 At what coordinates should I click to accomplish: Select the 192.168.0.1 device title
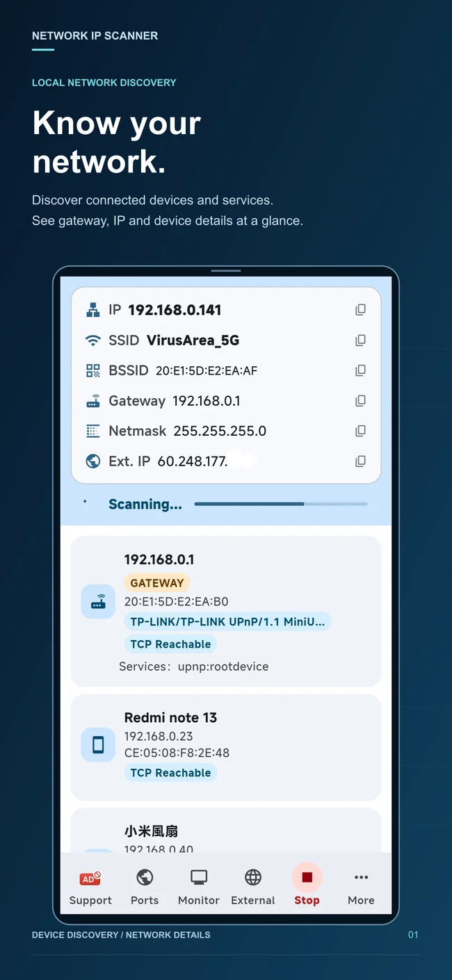point(159,560)
